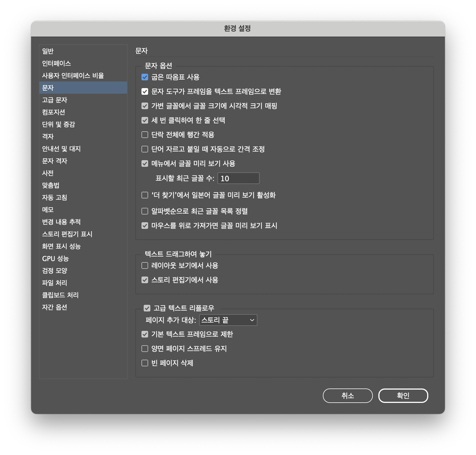The image size is (476, 455).
Task: Select 화면 표시 성능 category
Action: 83,246
